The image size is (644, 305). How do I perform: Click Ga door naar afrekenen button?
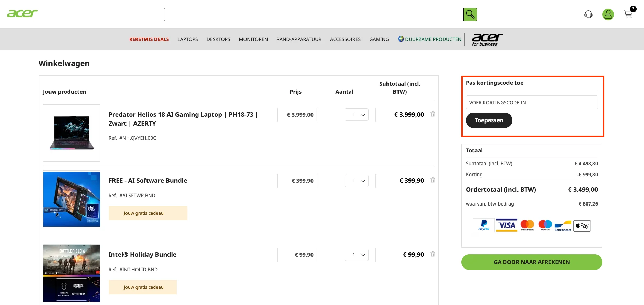[532, 262]
